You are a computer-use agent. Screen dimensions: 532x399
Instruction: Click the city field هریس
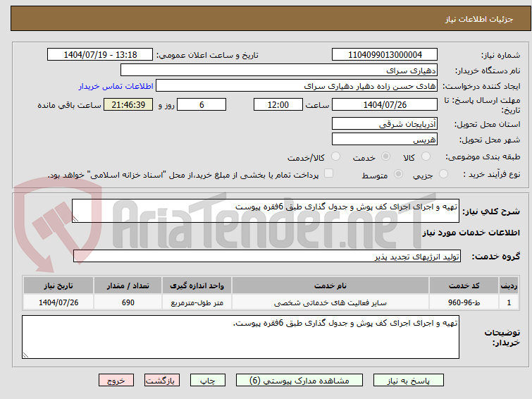(385, 139)
